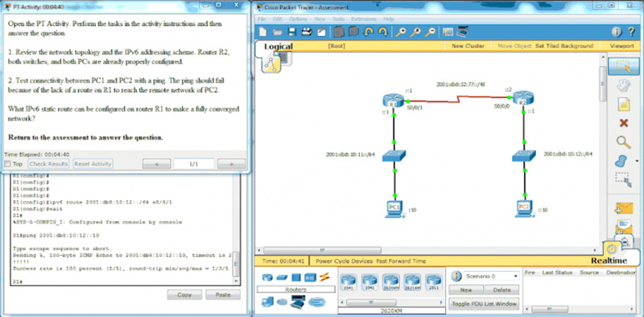644x317 pixels.
Task: Select the Connections lightning bolt icon
Action: pyautogui.click(x=324, y=278)
